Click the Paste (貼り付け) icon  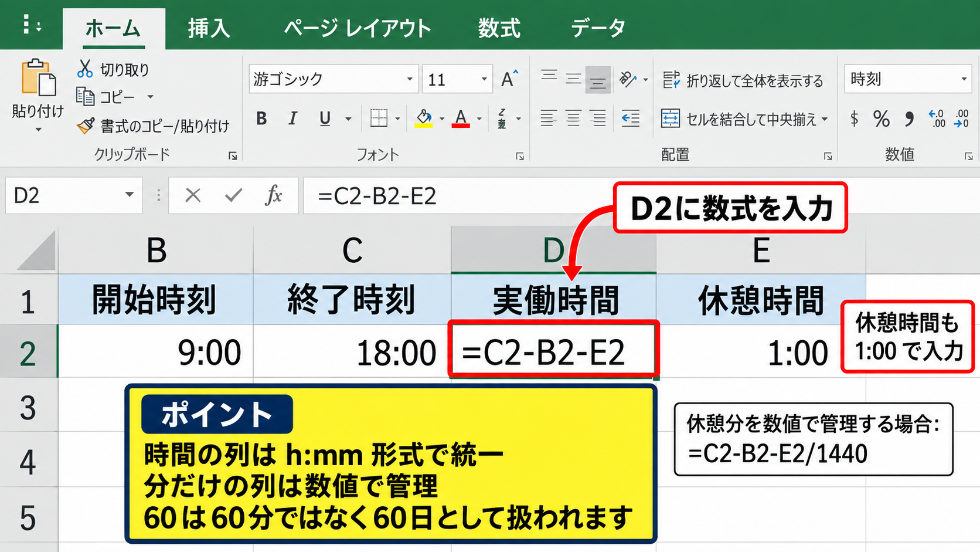[39, 77]
